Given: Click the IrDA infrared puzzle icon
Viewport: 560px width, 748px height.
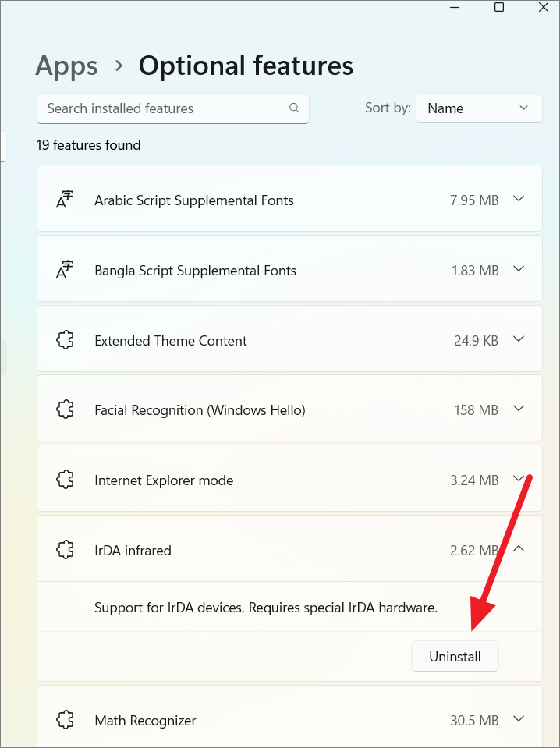Looking at the screenshot, I should coord(65,550).
